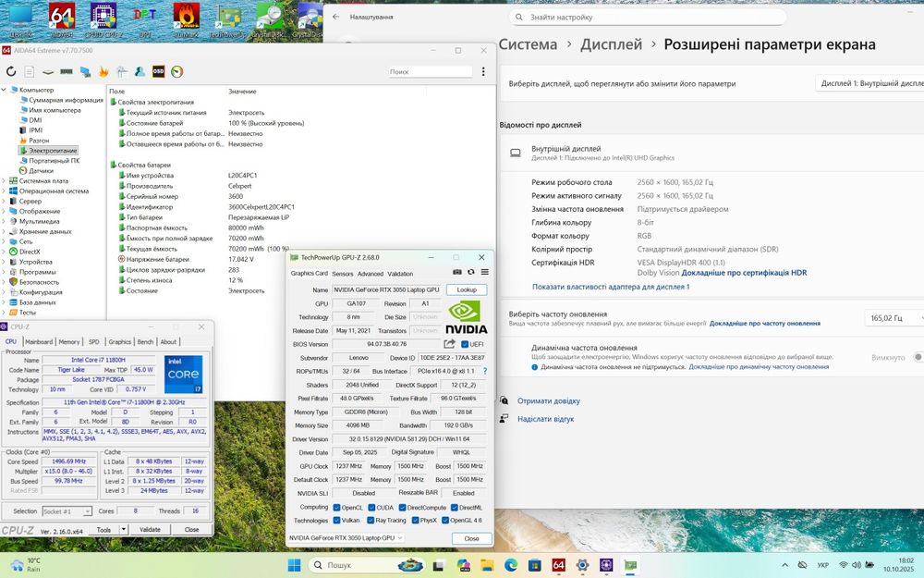Toggle the PhysX checkbox in GPU-Z

pos(416,520)
